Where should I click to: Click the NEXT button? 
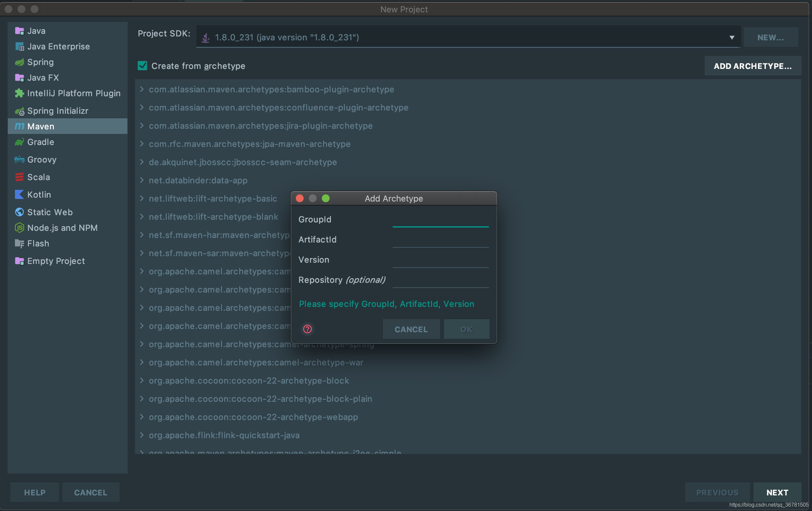coord(777,492)
